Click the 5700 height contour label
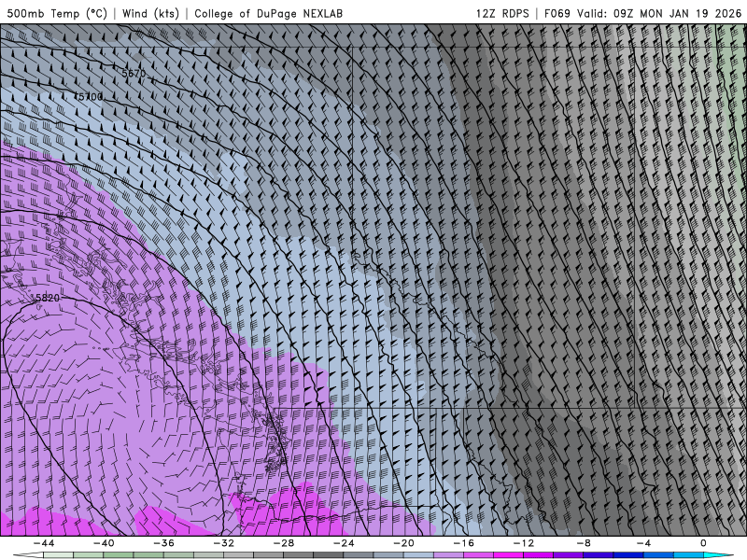Image resolution: width=747 pixels, height=560 pixels. tap(90, 97)
